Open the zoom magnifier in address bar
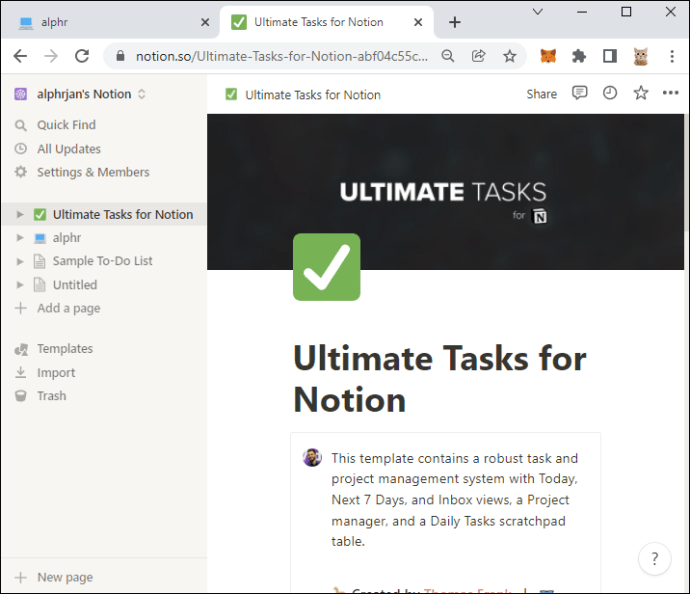690x594 pixels. click(x=448, y=56)
